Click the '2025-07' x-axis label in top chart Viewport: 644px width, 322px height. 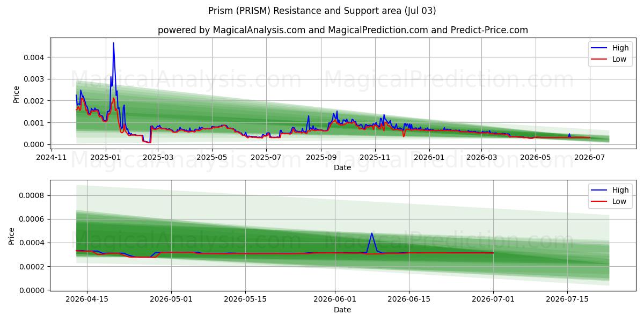pyautogui.click(x=266, y=157)
